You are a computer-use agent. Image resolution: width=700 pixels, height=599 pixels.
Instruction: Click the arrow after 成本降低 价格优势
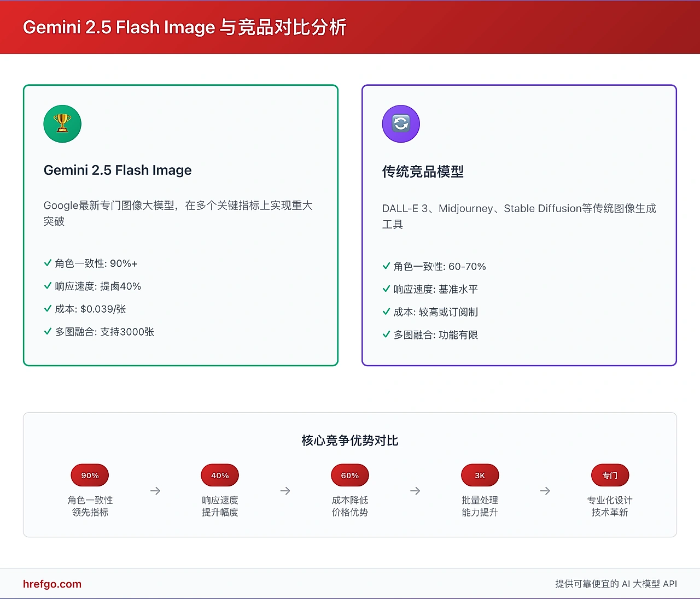click(415, 491)
